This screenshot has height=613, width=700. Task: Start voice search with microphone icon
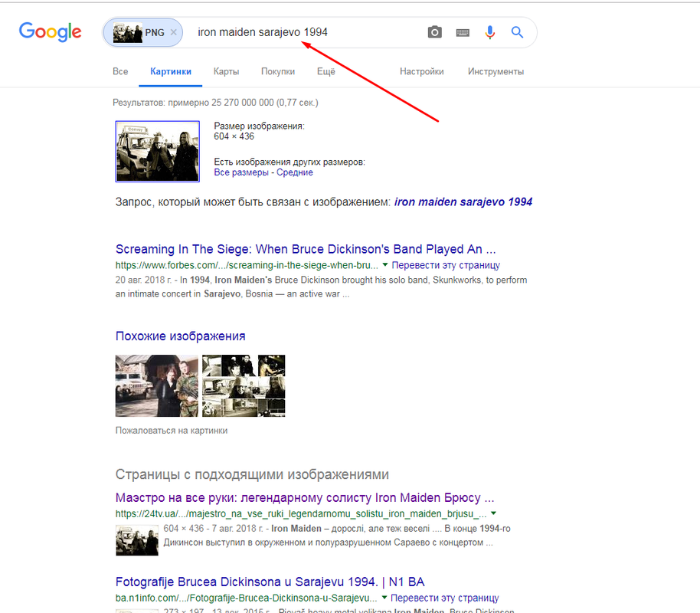[x=489, y=32]
